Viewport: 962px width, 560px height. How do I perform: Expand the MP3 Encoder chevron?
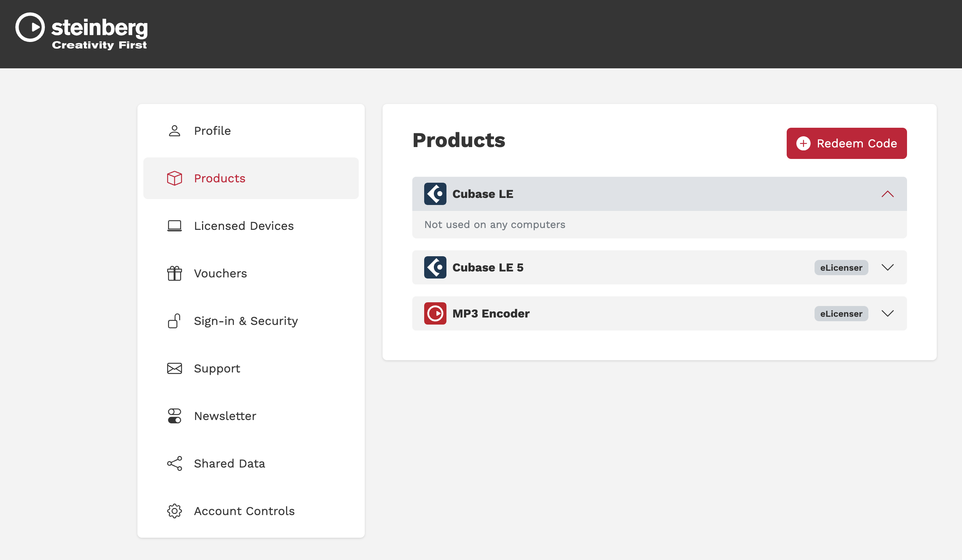(x=888, y=313)
